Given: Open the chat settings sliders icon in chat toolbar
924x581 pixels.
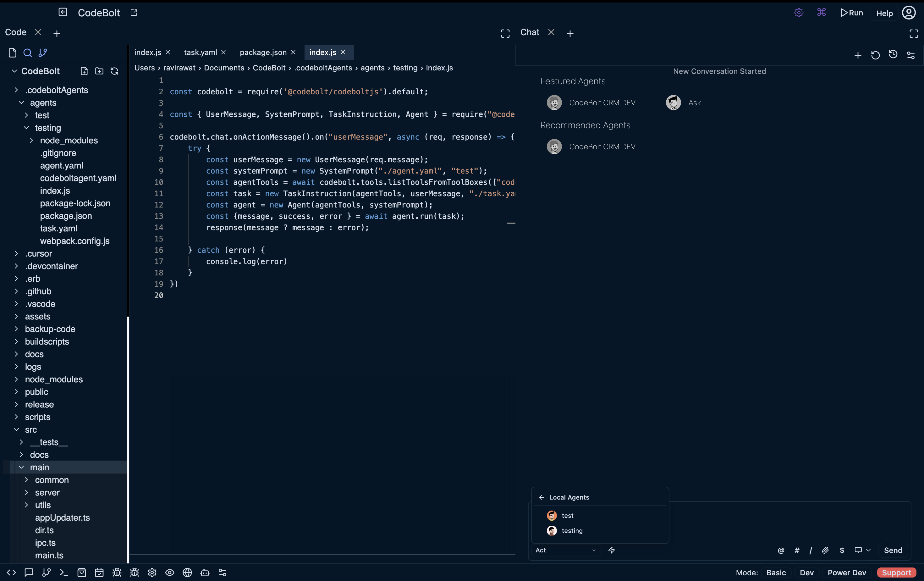Looking at the screenshot, I should tap(911, 55).
